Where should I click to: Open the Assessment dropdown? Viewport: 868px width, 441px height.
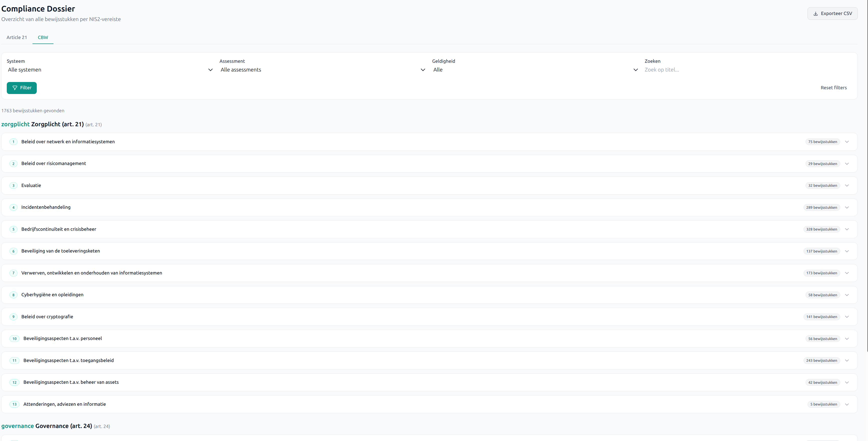[322, 70]
